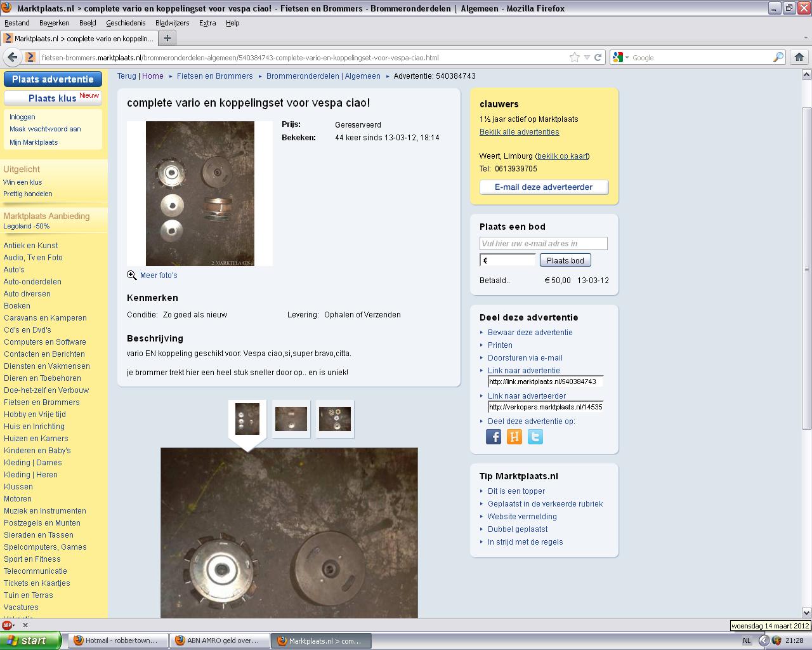Click E-mail deze adverteerder button

tap(544, 187)
